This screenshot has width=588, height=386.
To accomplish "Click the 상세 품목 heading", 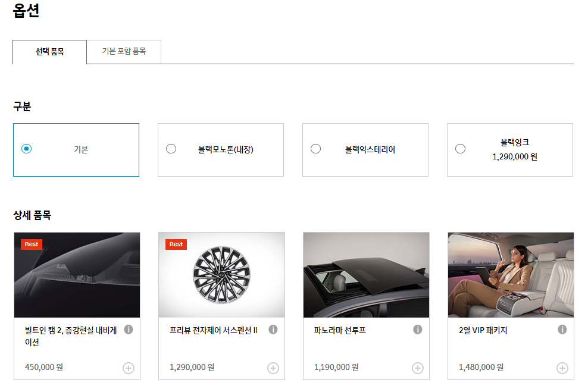I will pyautogui.click(x=32, y=215).
